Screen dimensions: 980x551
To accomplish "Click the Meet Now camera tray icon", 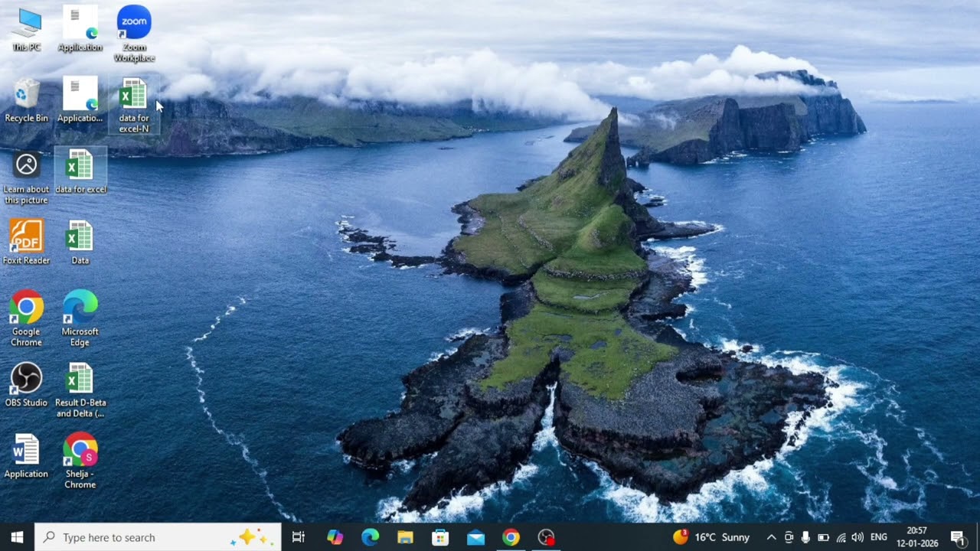I will [789, 537].
